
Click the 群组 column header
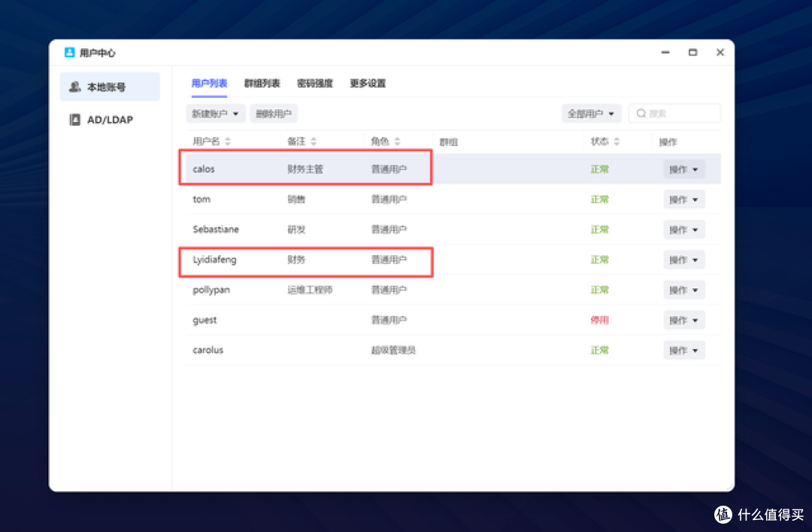coord(448,142)
